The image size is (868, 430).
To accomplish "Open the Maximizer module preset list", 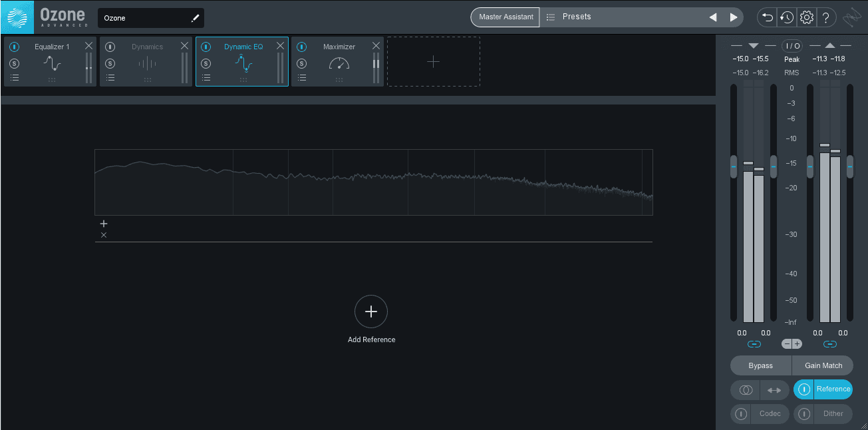I will pos(302,78).
